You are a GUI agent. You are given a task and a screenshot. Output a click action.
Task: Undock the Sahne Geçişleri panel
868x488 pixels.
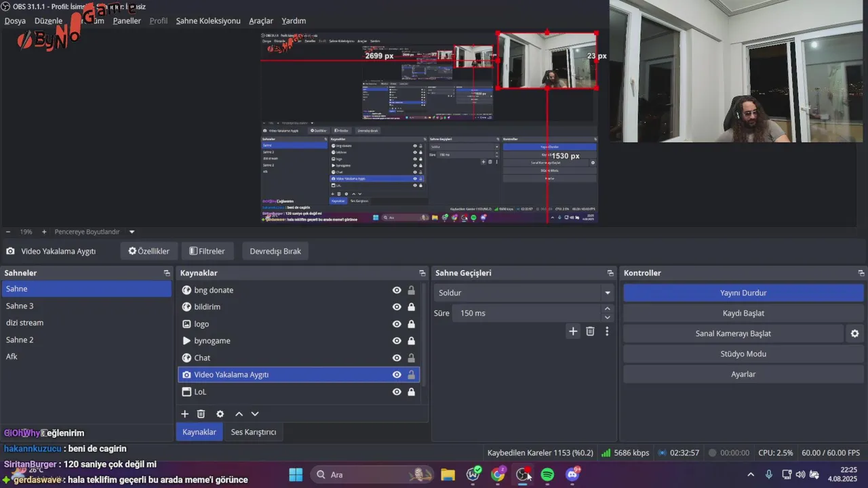click(610, 273)
